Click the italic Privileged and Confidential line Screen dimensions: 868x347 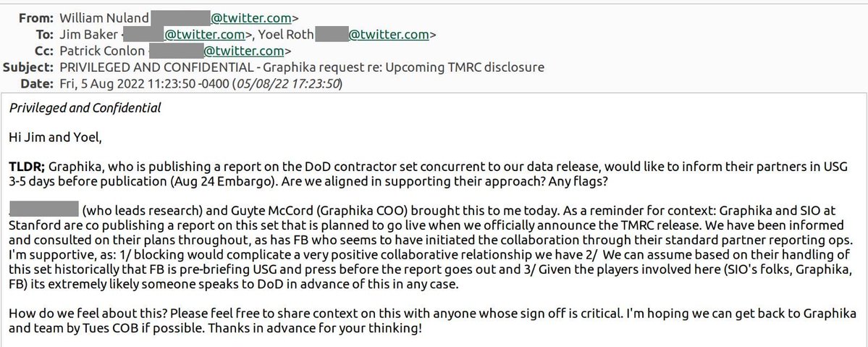(85, 109)
